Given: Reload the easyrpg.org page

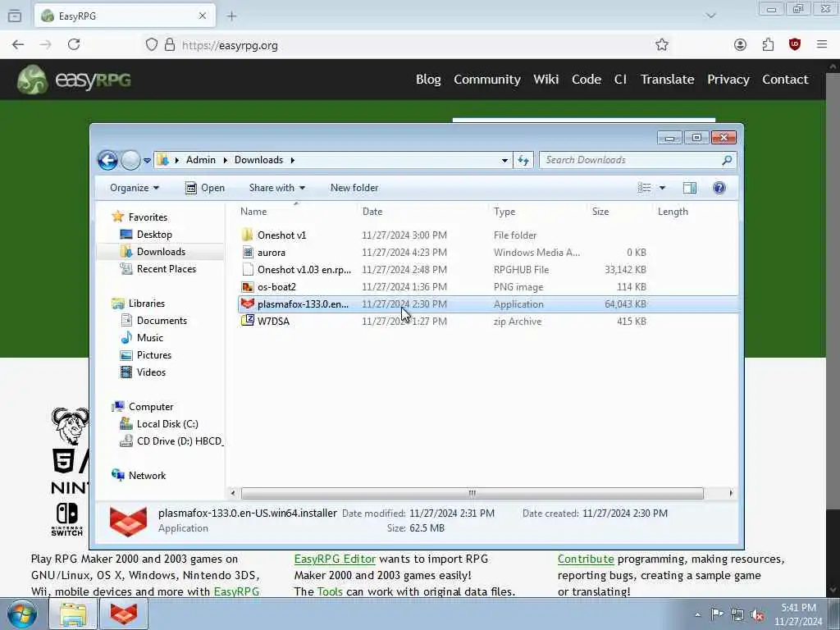Looking at the screenshot, I should pos(74,45).
